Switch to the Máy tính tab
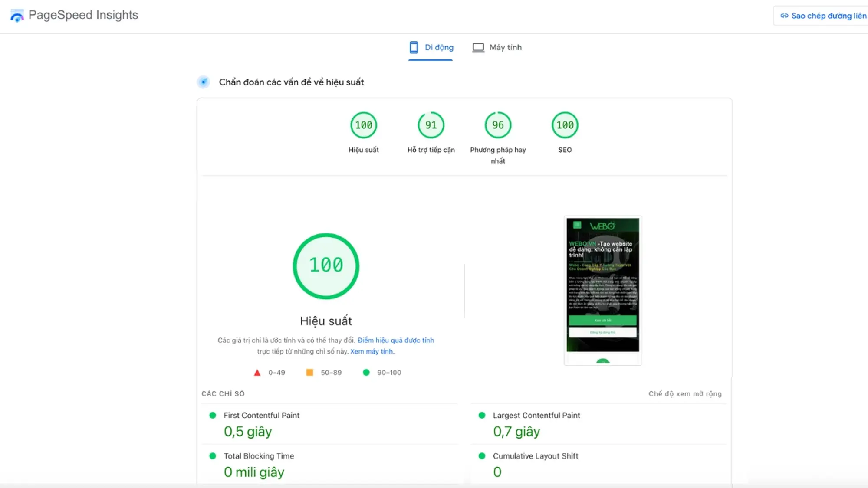The width and height of the screenshot is (868, 488). pos(497,47)
